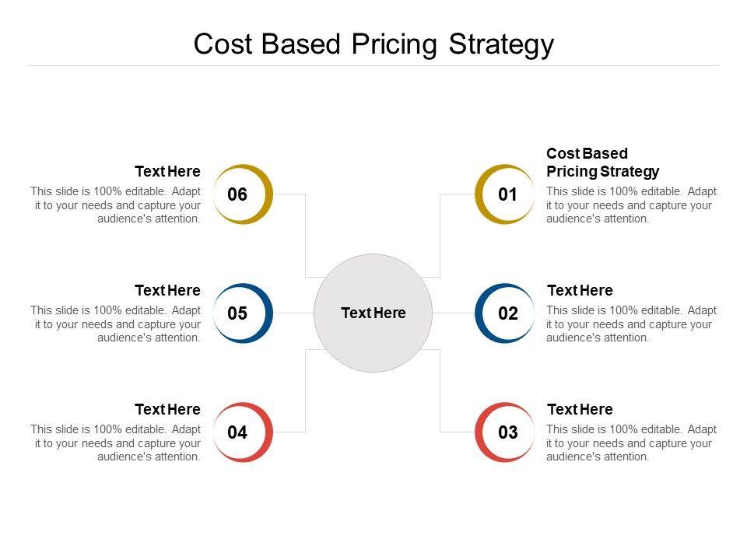Select the Text Here heading beside 04
This screenshot has height=560, width=747.
pos(167,410)
